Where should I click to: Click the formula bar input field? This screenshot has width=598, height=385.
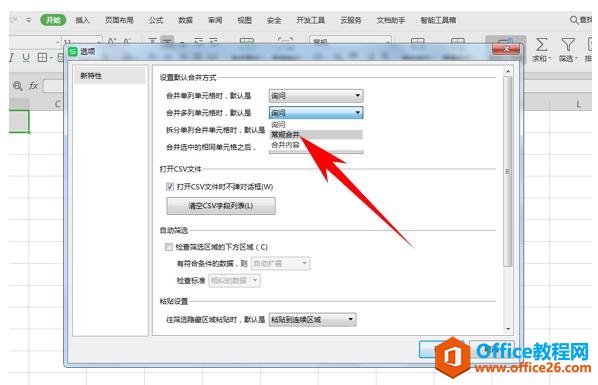(x=53, y=85)
